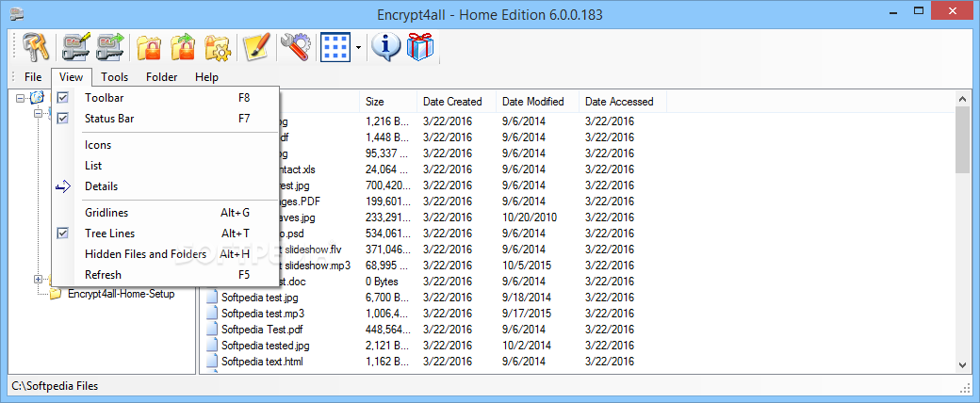Click the locked folder with green arrow icon
The width and height of the screenshot is (980, 403).
(183, 47)
